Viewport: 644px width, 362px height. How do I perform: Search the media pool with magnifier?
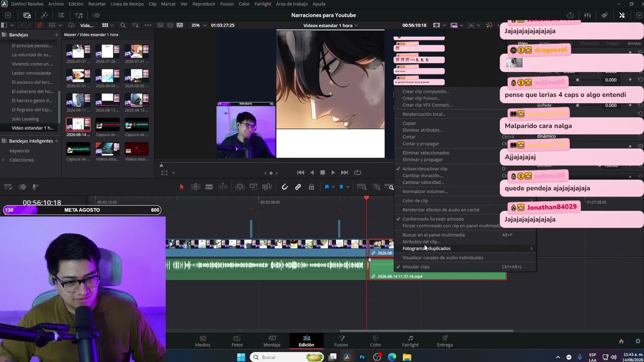tap(123, 25)
